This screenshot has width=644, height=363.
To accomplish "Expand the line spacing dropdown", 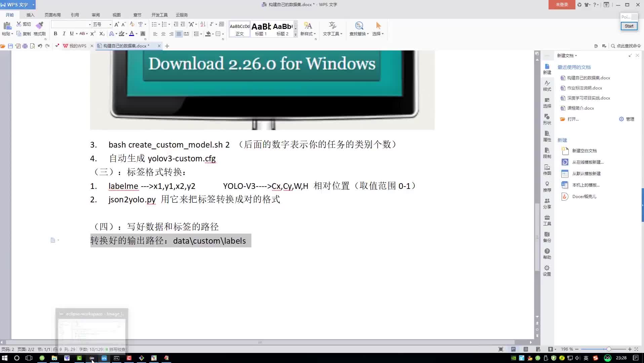I will click(201, 34).
